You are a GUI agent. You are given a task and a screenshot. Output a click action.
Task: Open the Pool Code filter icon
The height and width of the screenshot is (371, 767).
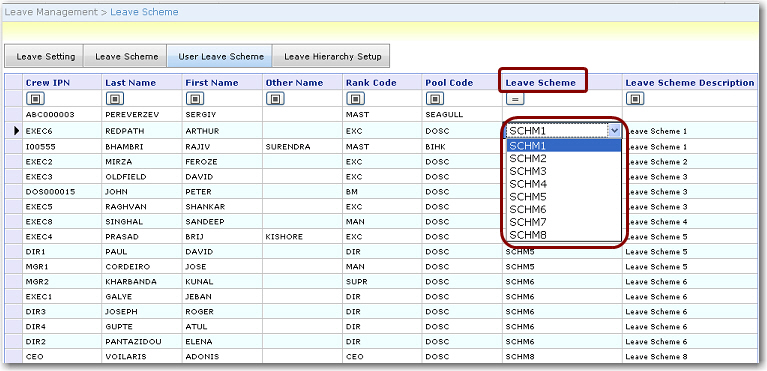point(435,99)
